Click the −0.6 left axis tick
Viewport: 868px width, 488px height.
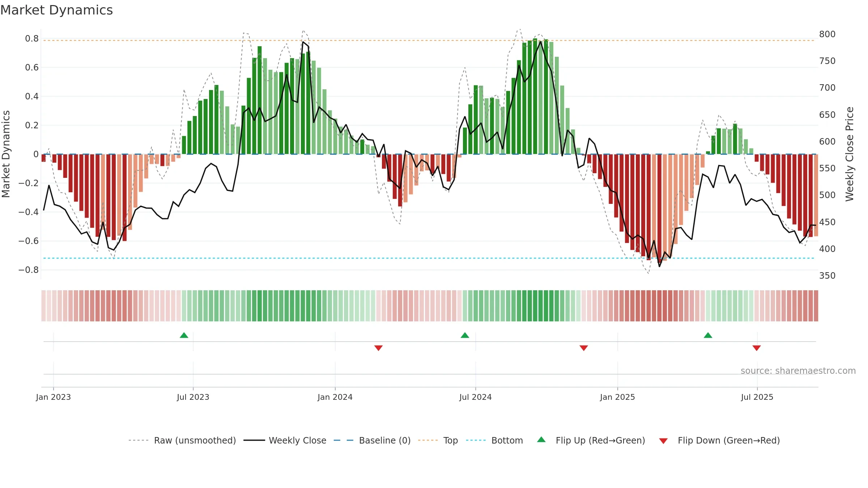29,241
